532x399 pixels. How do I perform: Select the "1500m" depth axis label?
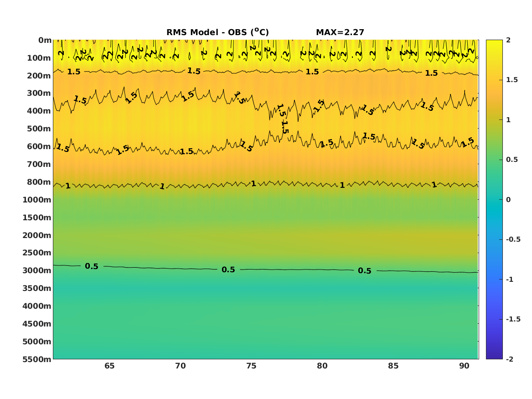[x=37, y=218]
